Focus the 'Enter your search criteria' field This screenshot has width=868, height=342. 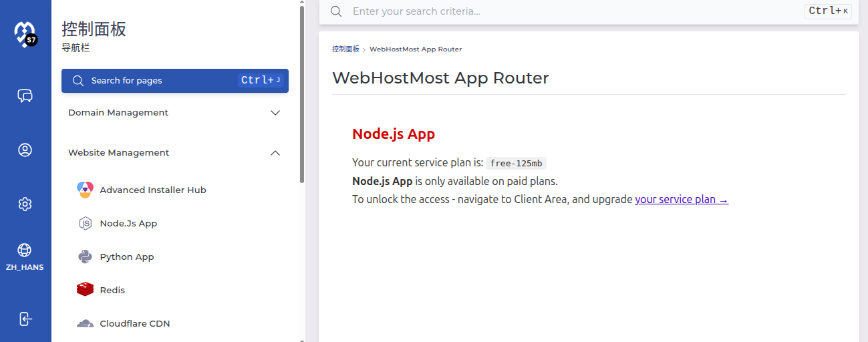click(575, 11)
